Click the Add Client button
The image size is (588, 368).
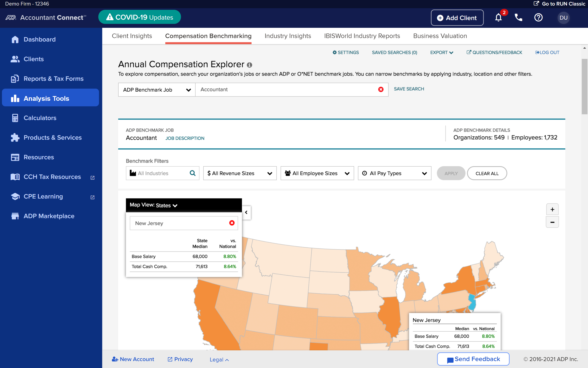457,18
